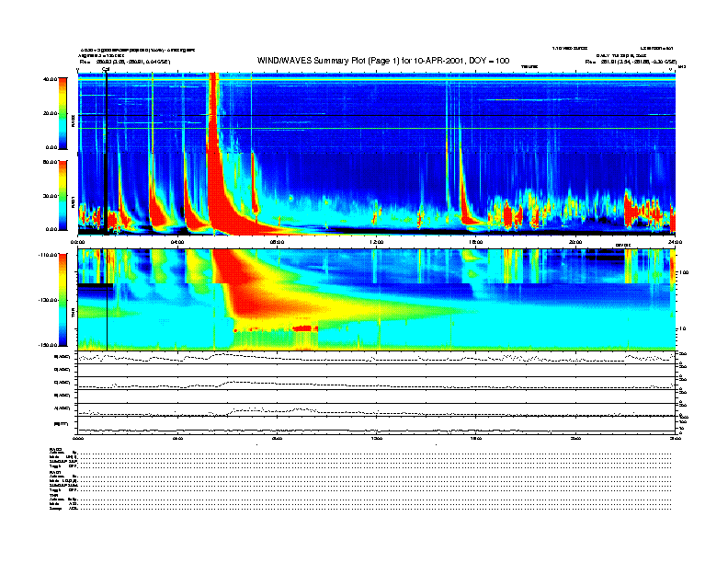Click the 20.00 label on RAD2 scale

tap(51, 113)
